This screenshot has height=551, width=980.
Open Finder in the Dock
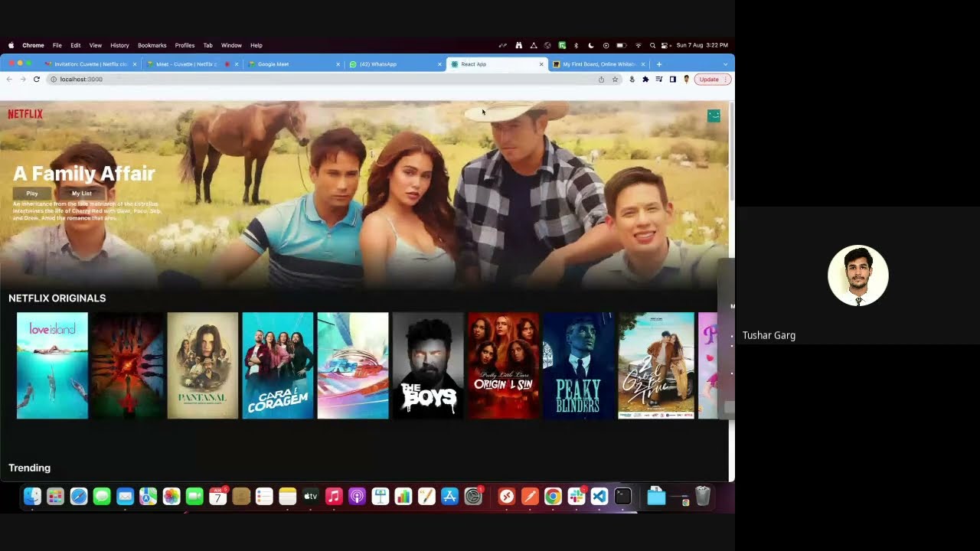32,497
